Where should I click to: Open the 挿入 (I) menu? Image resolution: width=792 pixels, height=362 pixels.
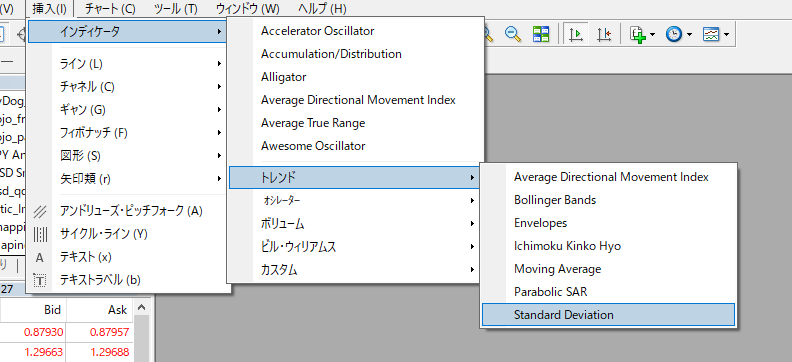tap(49, 9)
